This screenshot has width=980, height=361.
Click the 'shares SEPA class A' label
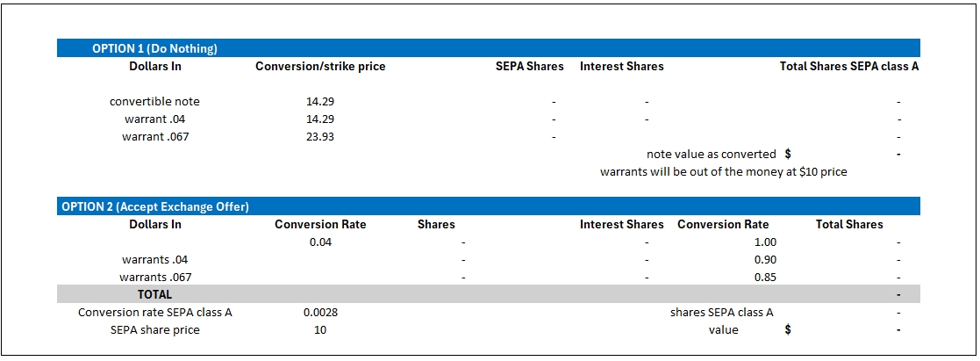(721, 312)
